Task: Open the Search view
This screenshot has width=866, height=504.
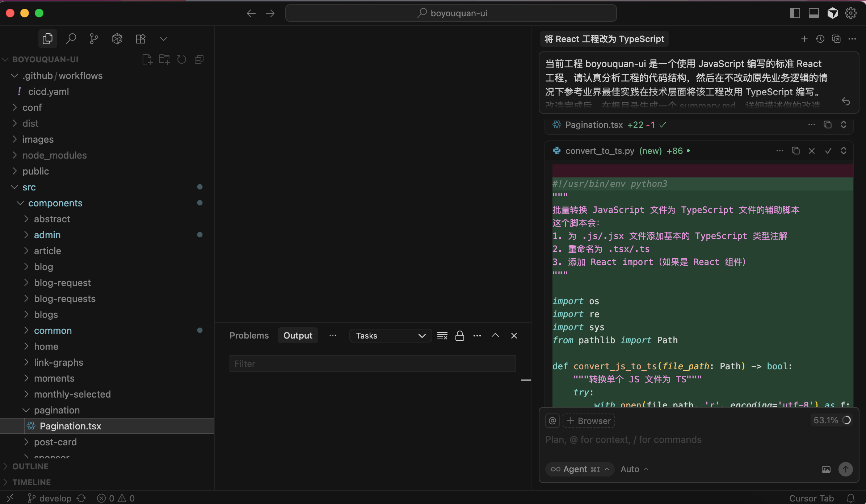Action: click(71, 39)
